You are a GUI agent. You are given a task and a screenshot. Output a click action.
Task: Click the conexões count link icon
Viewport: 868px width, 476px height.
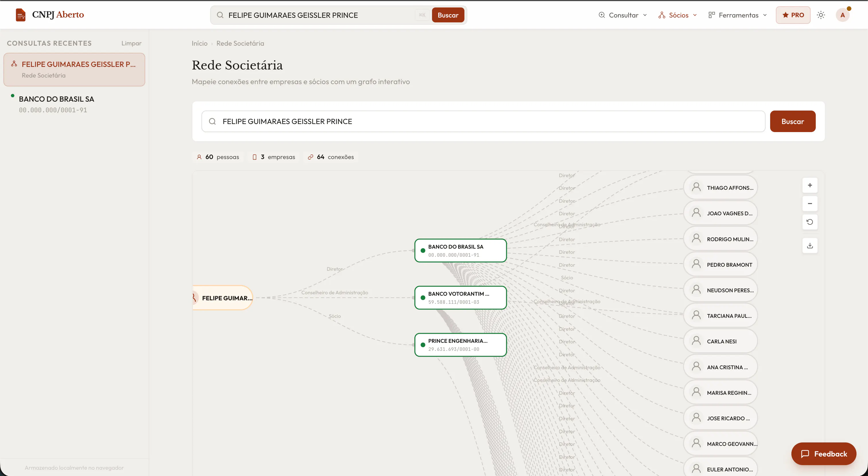click(x=310, y=157)
